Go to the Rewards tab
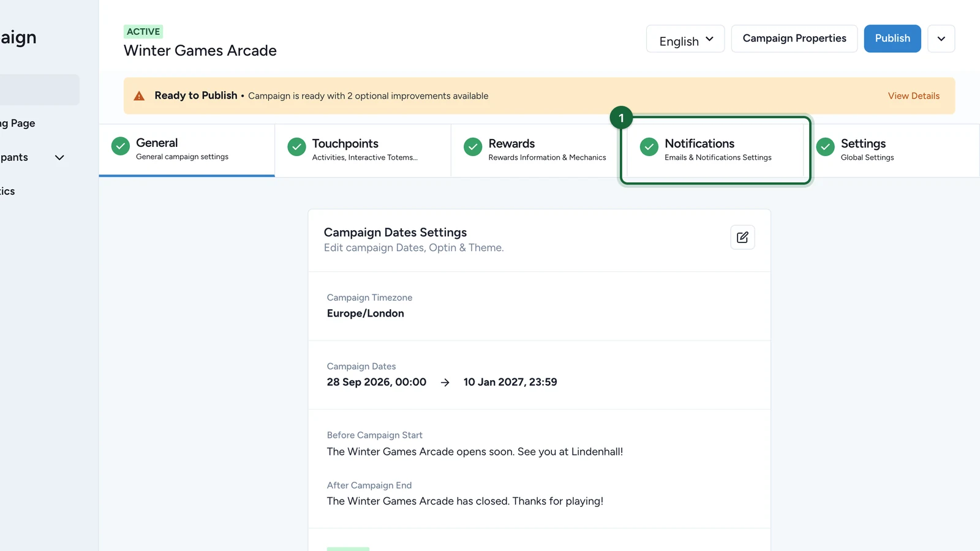This screenshot has height=551, width=980. pyautogui.click(x=539, y=151)
